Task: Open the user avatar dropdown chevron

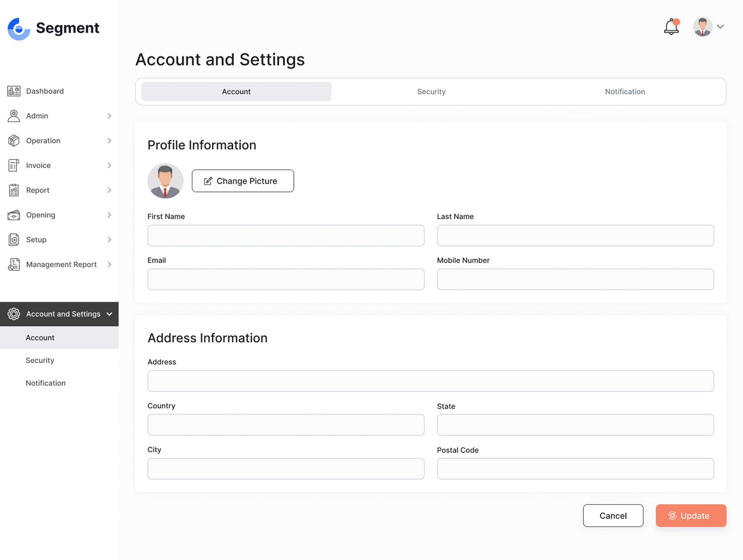Action: coord(720,27)
